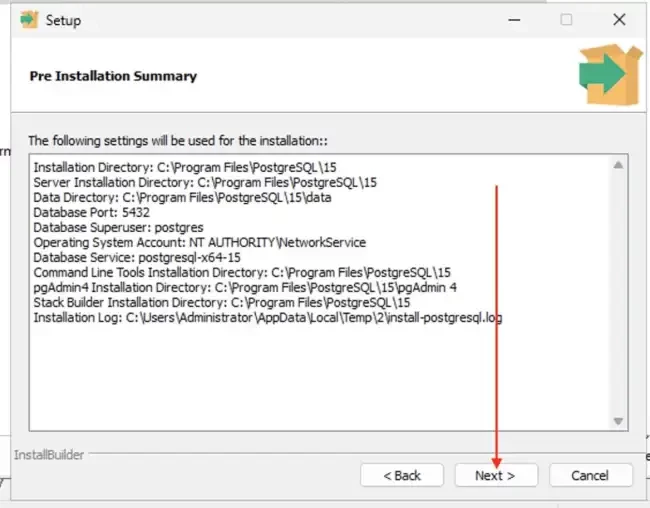Click the Setup installer icon in title bar
Screen dimensions: 650x508
(x=29, y=20)
